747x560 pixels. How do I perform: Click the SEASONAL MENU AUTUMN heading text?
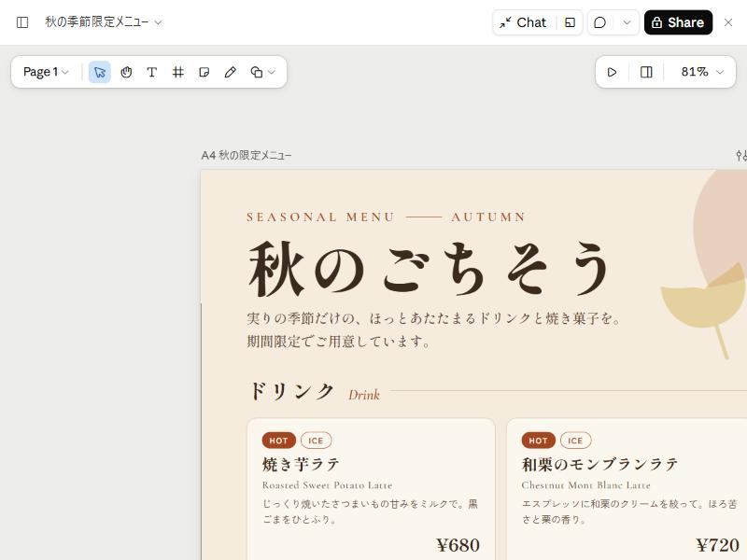pos(386,217)
